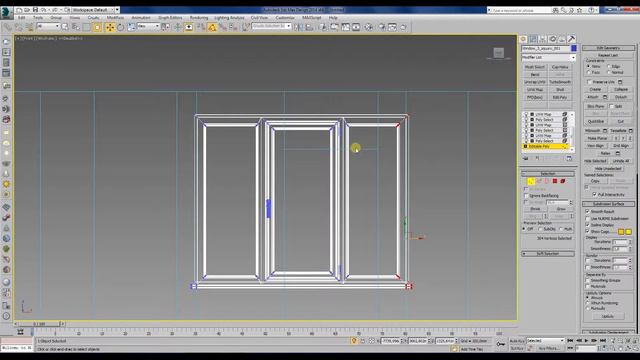Select the SubObj preview selection radio
Image resolution: width=640 pixels, height=360 pixels.
coord(541,229)
